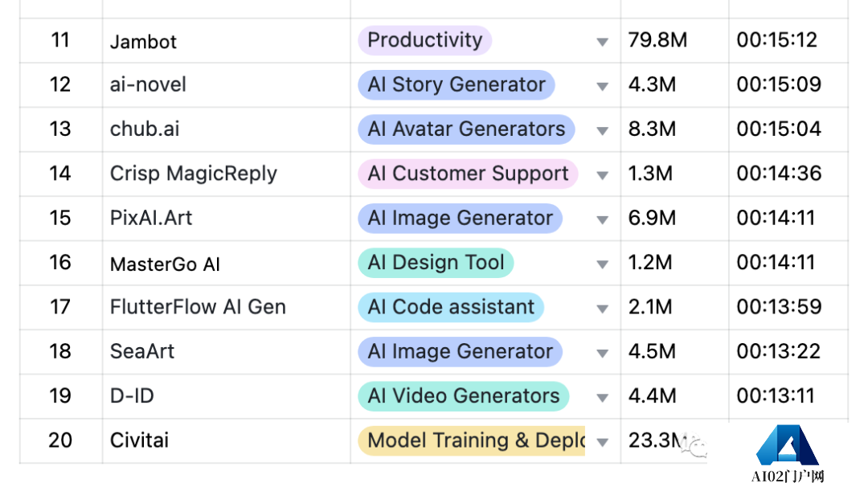Open the dropdown arrow next to AI Design Tool
This screenshot has height=483, width=868.
(602, 264)
